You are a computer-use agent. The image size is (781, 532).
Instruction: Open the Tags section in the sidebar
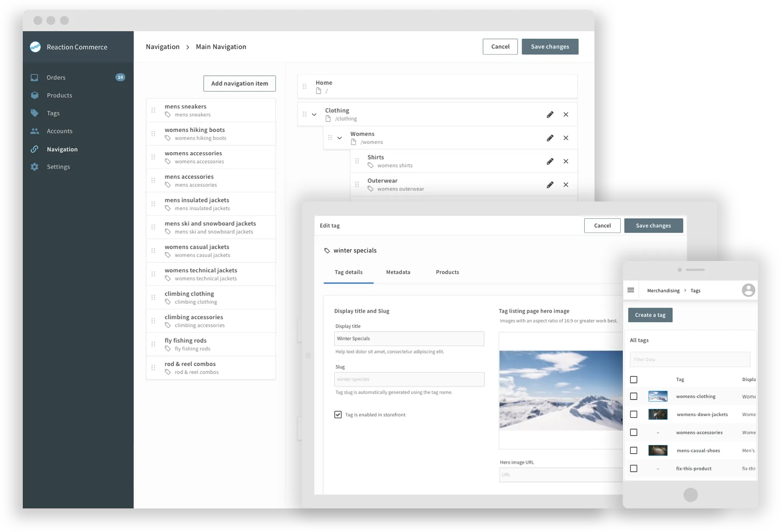coord(53,113)
